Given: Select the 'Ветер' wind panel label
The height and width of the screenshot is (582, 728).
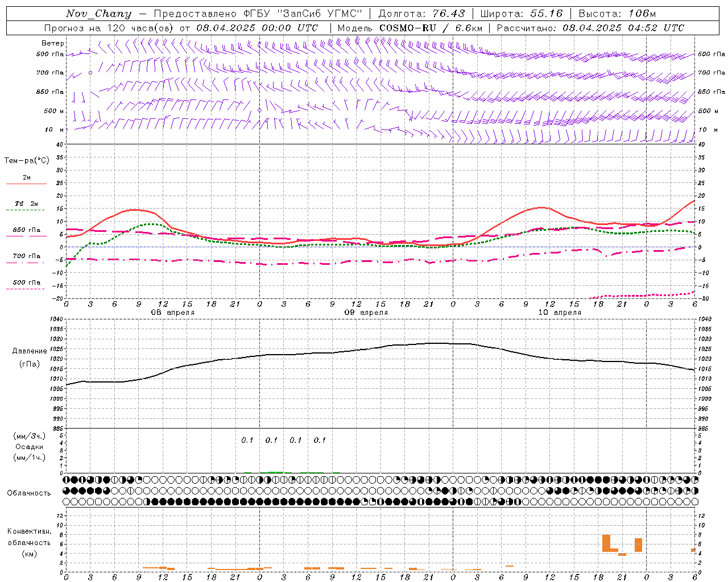Looking at the screenshot, I should [x=53, y=43].
